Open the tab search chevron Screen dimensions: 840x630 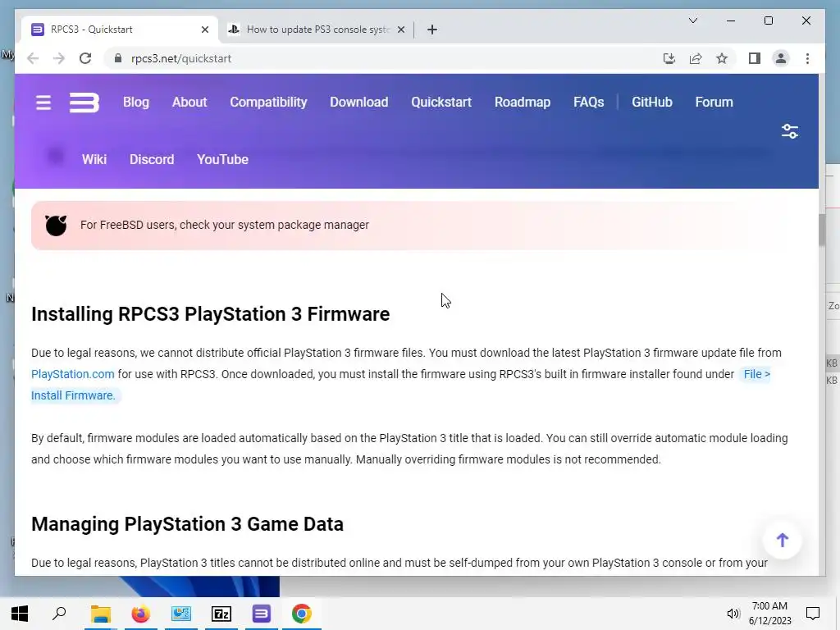692,21
